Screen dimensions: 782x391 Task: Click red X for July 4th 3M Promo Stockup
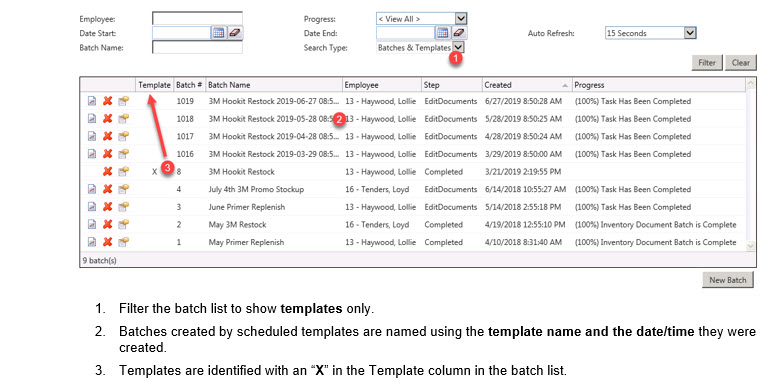click(107, 189)
